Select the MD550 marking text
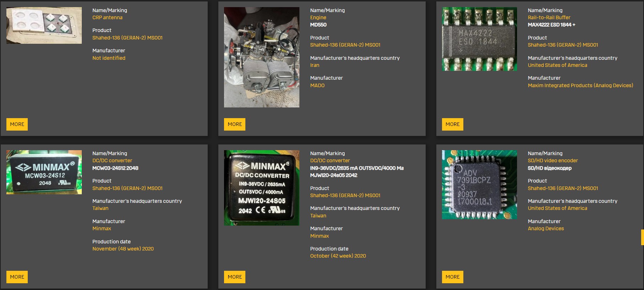This screenshot has width=644, height=290. tap(318, 25)
